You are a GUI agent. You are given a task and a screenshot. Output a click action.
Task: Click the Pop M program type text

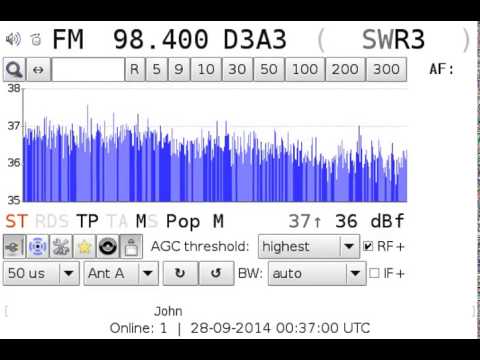[x=195, y=221]
